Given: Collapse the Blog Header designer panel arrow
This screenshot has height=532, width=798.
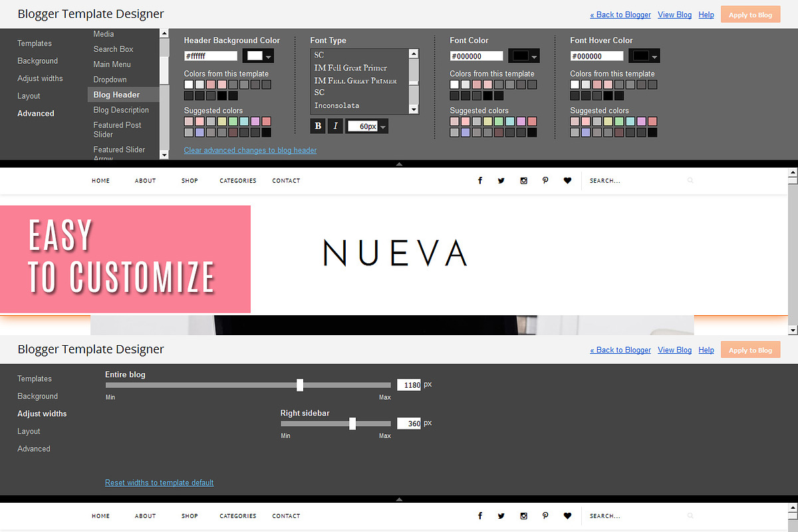Looking at the screenshot, I should (399, 164).
